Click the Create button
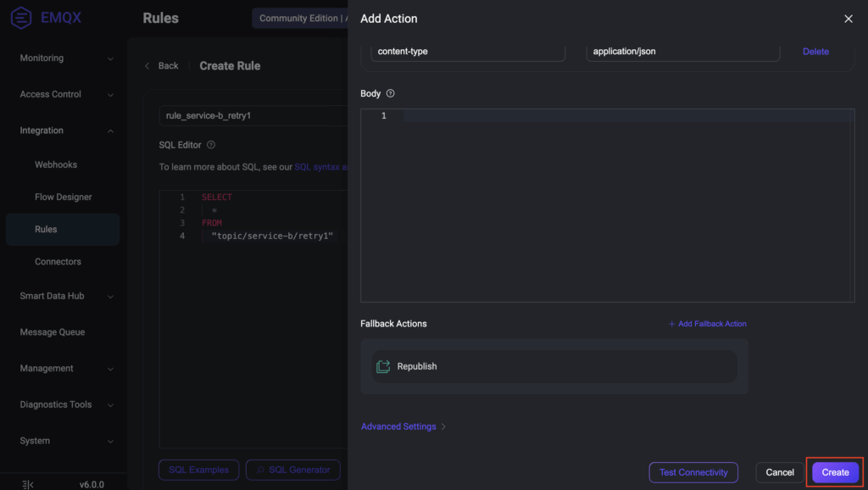 point(835,472)
